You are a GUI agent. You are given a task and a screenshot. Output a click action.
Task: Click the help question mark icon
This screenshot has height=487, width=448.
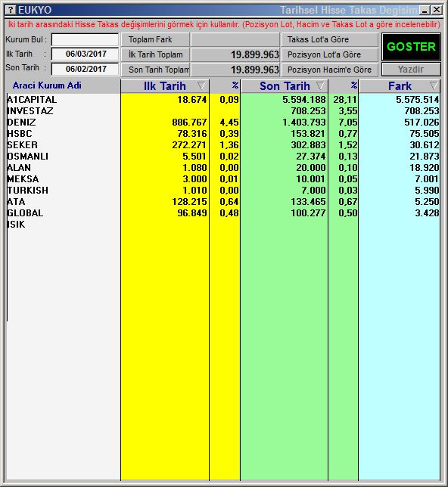(11, 10)
